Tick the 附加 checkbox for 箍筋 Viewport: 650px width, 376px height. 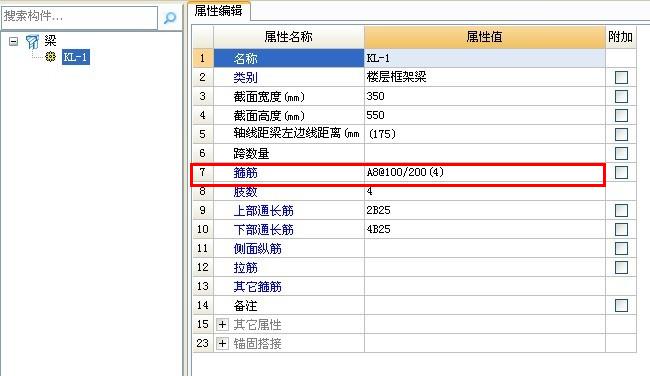point(621,172)
